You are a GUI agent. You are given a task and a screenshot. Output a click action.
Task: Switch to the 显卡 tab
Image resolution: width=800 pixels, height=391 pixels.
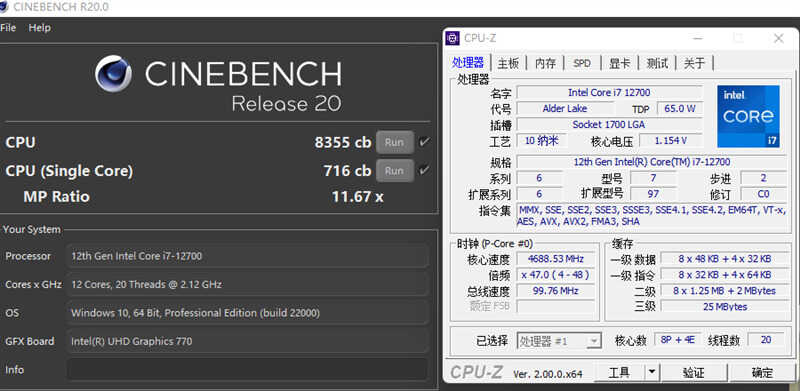click(x=619, y=63)
